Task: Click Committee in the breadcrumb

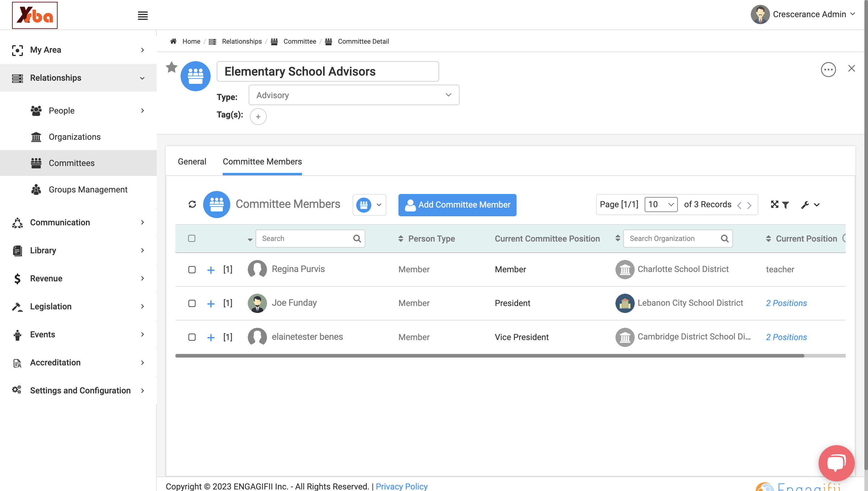Action: click(x=300, y=41)
